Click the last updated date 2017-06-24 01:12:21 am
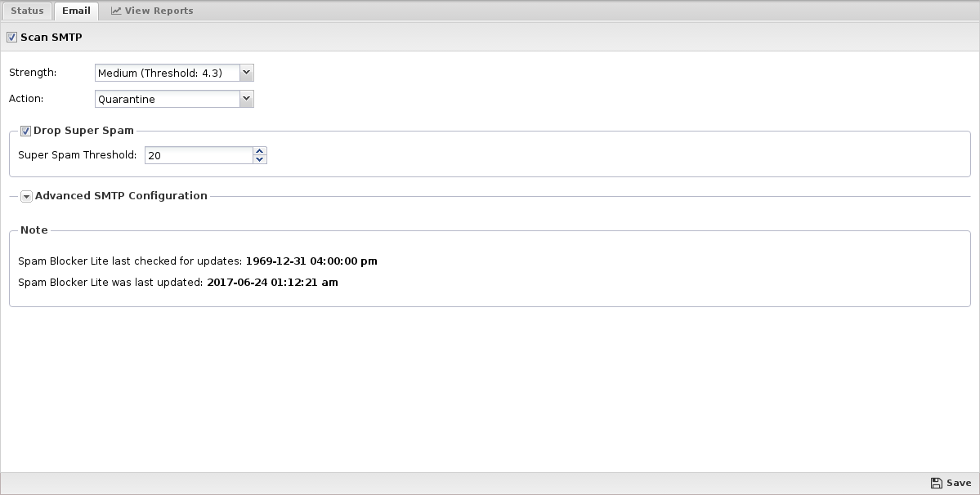Viewport: 980px width, 495px height. (x=272, y=282)
